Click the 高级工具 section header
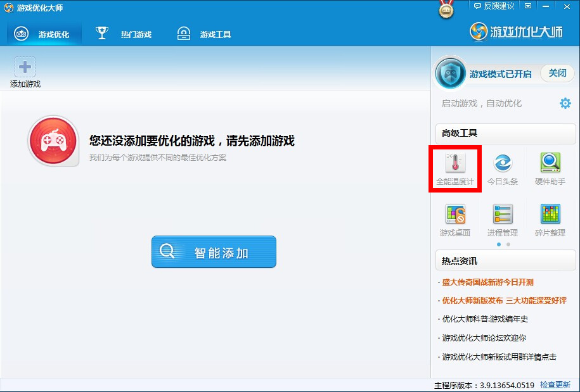This screenshot has height=392, width=580. click(505, 134)
